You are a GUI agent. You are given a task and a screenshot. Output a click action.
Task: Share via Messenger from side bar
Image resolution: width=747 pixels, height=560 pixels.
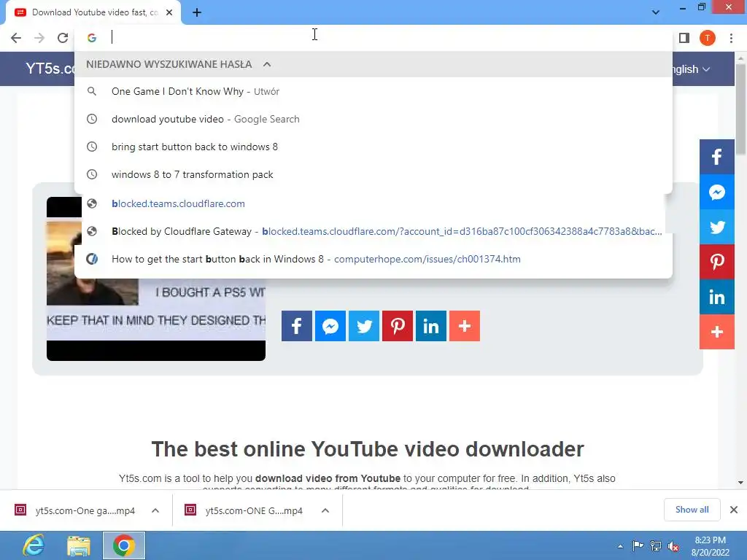(717, 192)
